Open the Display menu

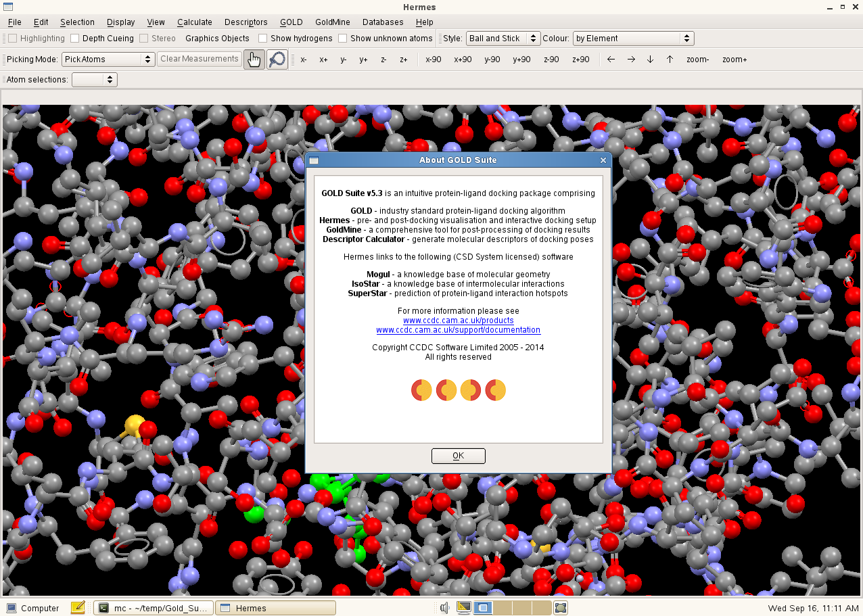coord(121,22)
